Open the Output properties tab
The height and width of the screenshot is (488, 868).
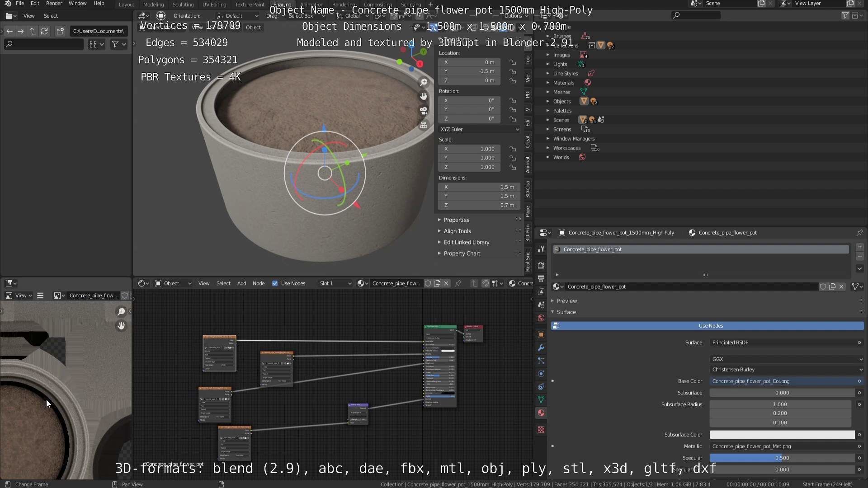(x=541, y=279)
